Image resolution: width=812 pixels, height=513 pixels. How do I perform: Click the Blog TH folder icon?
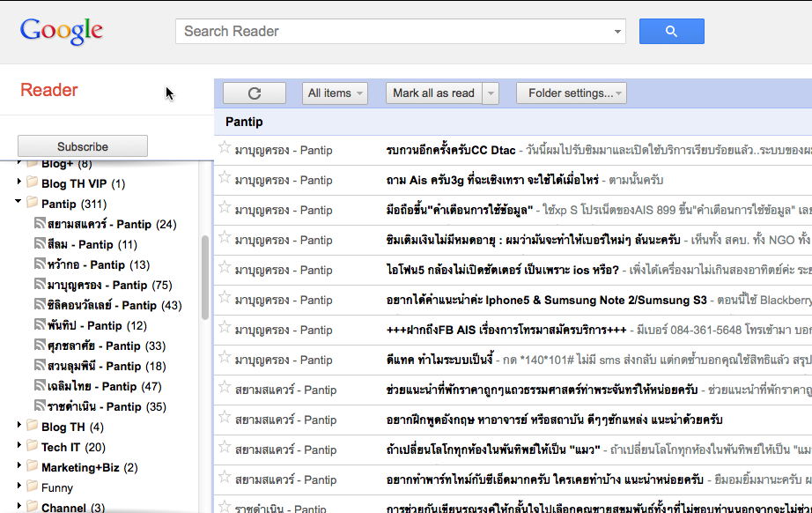coord(32,426)
